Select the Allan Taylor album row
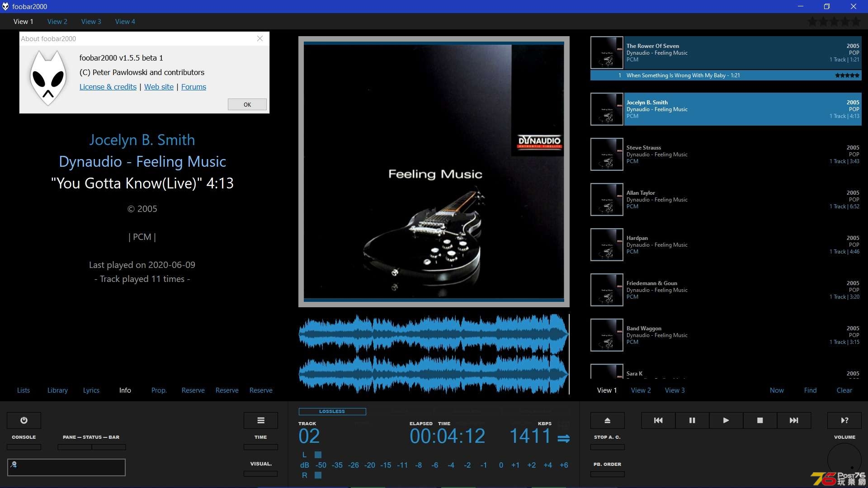 coord(726,200)
